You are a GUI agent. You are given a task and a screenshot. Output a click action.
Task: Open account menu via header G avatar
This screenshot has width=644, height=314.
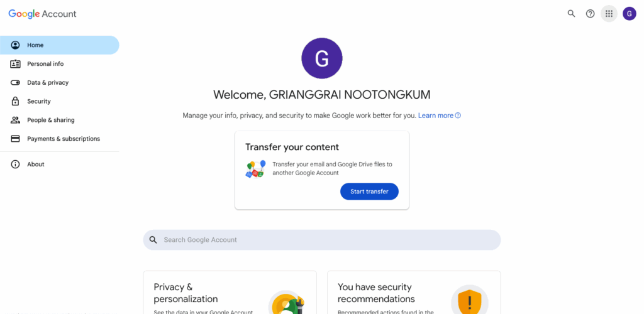pyautogui.click(x=629, y=14)
